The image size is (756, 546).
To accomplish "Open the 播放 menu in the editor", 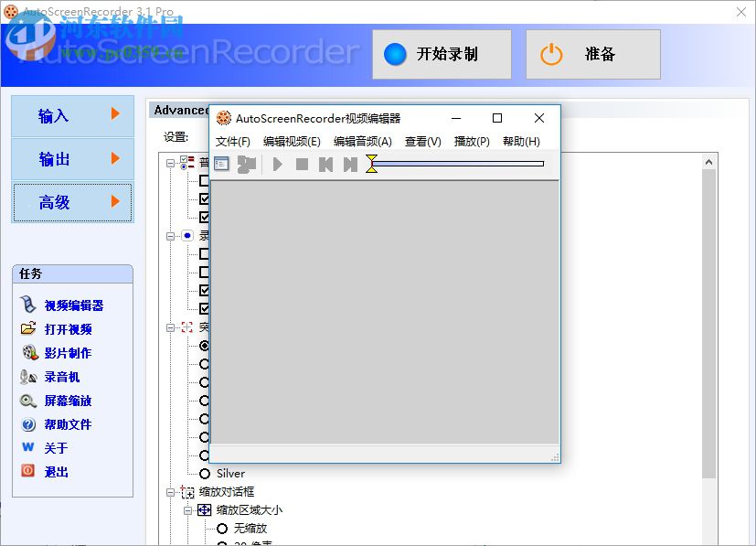I will pyautogui.click(x=471, y=142).
